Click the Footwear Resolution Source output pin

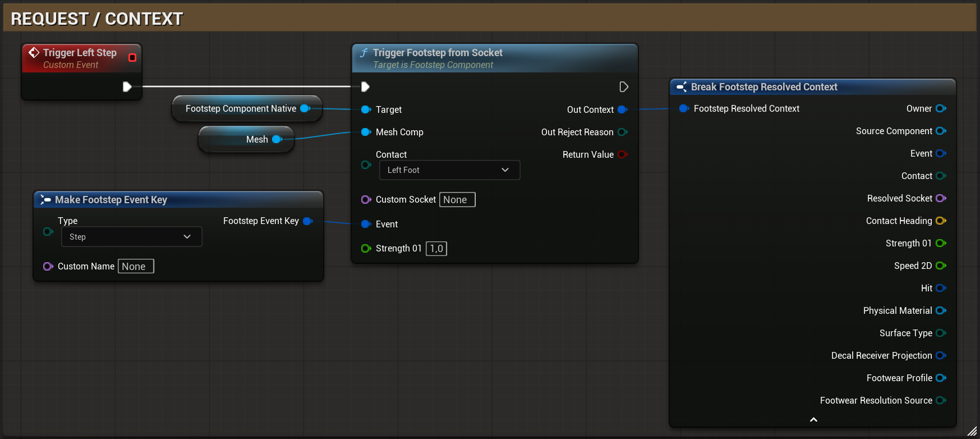click(x=941, y=400)
